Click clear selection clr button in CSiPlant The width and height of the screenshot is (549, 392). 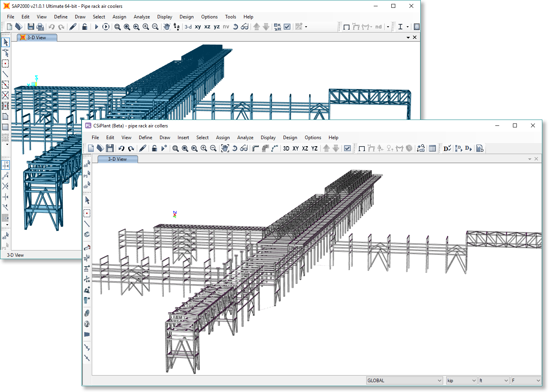click(87, 185)
